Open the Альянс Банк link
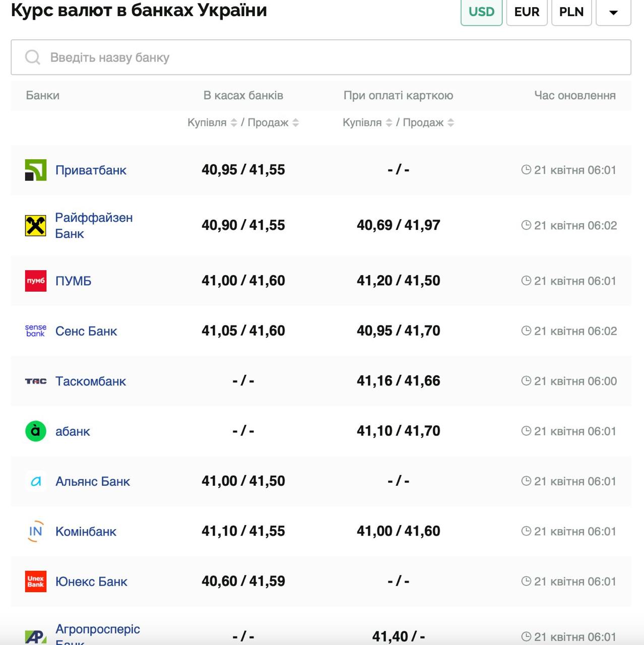The image size is (644, 645). (93, 481)
